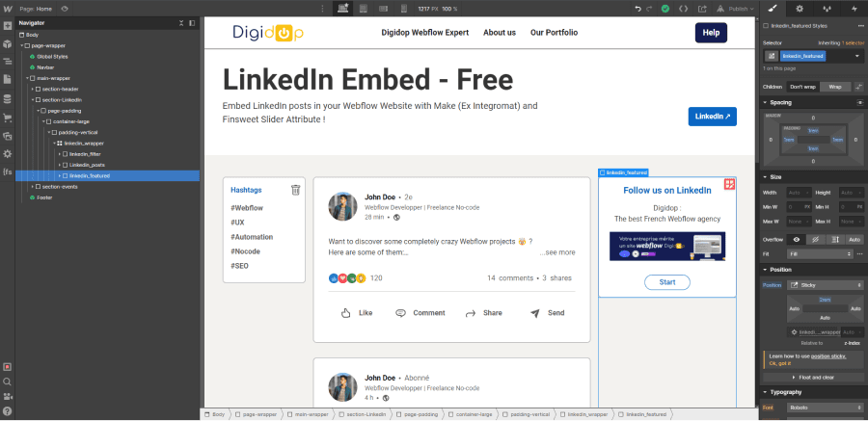The height and width of the screenshot is (421, 868).
Task: Click the trash icon in the Hashtags card
Action: coord(296,190)
